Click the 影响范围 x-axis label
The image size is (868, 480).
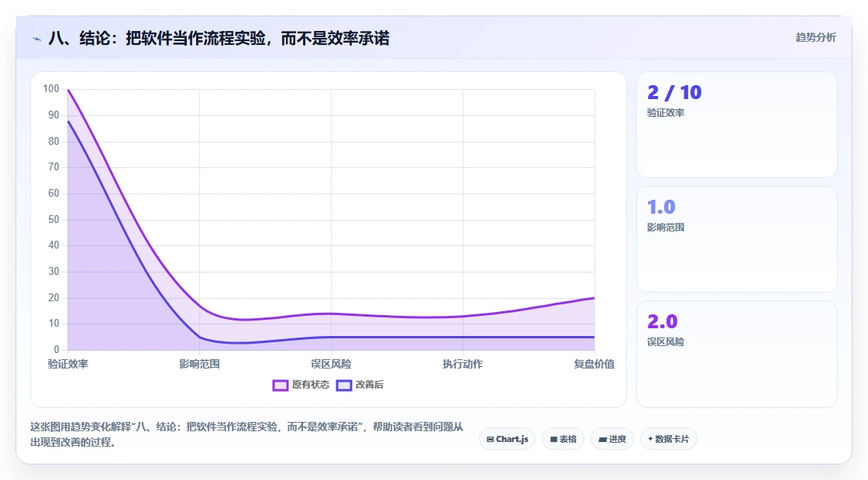pyautogui.click(x=199, y=364)
